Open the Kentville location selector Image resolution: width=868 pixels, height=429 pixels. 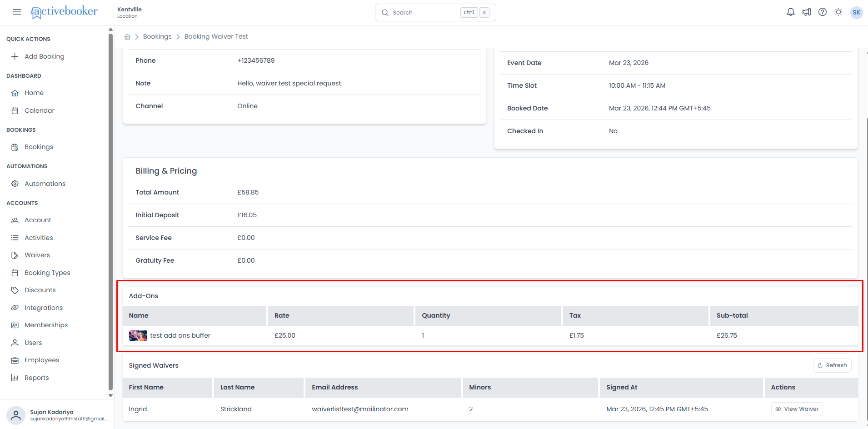pyautogui.click(x=130, y=12)
